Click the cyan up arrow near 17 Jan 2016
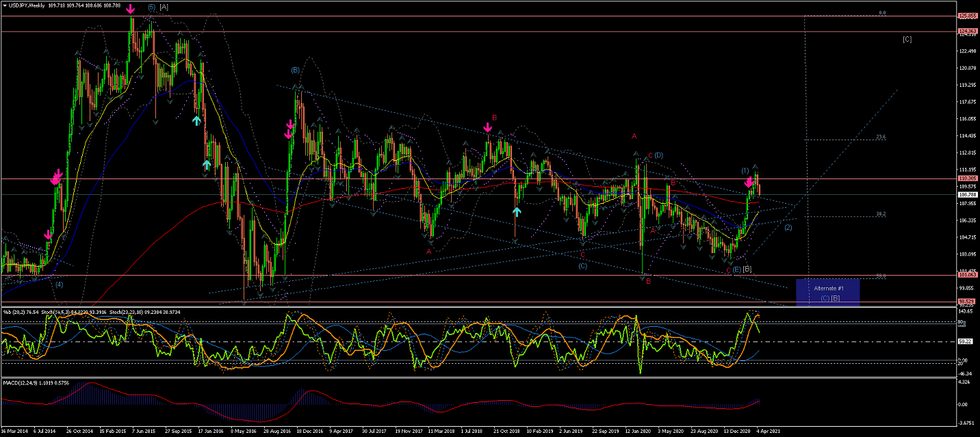This screenshot has width=980, height=437. 206,165
